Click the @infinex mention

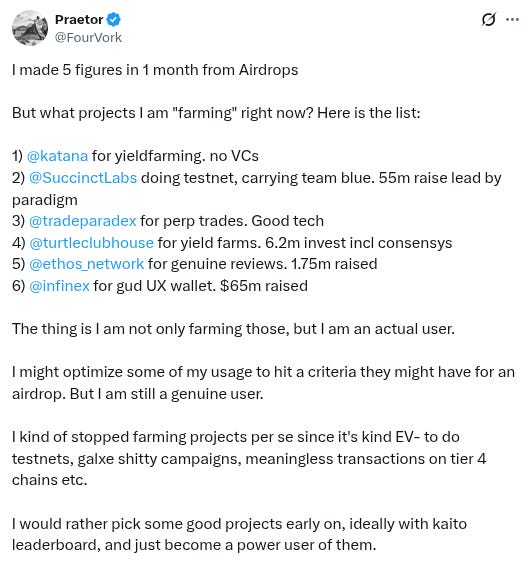[59, 286]
